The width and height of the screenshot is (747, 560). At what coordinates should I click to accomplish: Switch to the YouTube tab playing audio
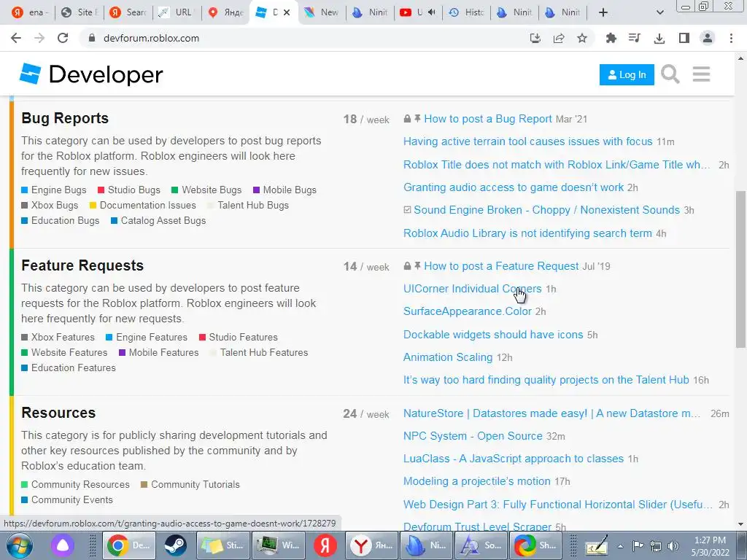point(418,12)
